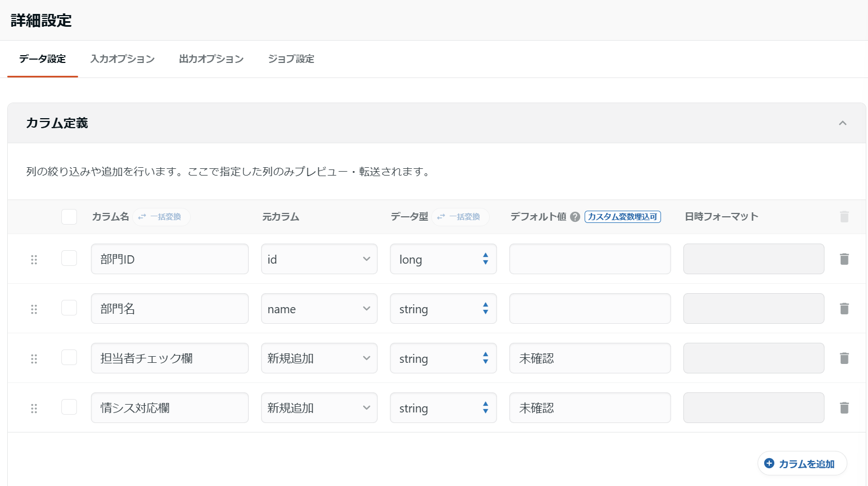Open the 元カラム dropdown showing id

coord(319,259)
